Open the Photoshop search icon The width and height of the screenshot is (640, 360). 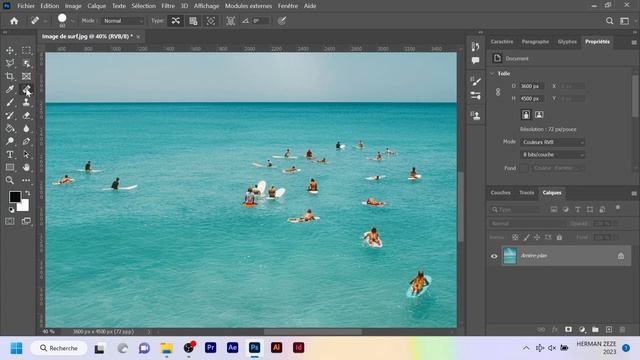[609, 21]
